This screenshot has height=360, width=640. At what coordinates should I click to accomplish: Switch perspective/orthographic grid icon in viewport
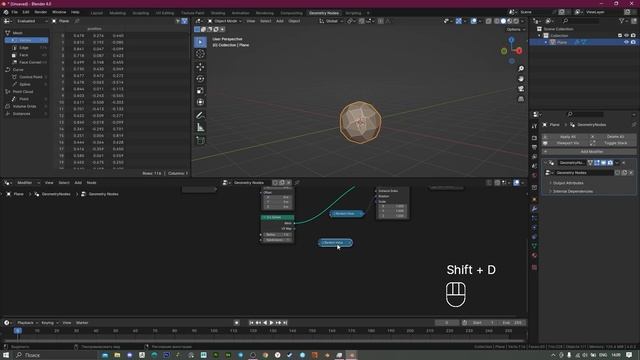click(x=521, y=99)
